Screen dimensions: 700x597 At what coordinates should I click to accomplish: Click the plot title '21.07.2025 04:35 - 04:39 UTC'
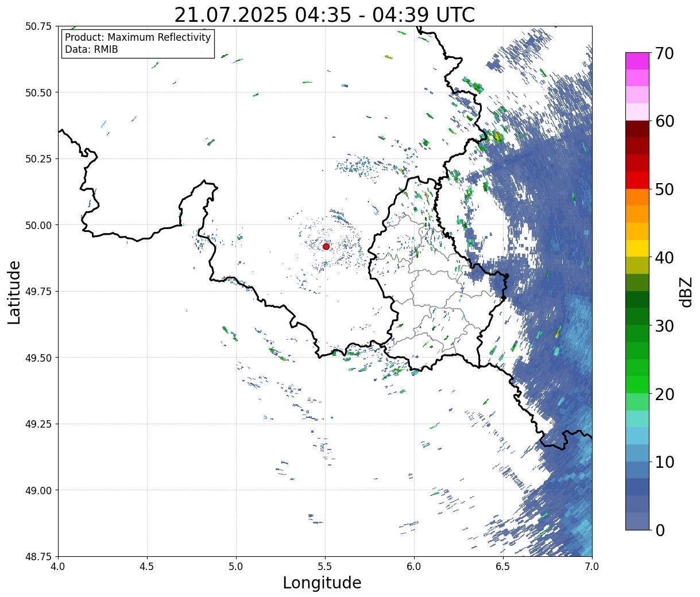coord(324,15)
